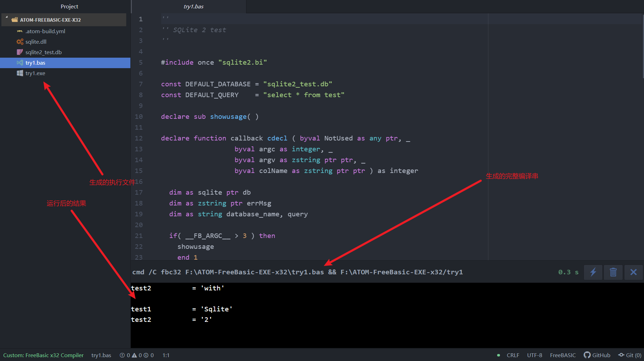The height and width of the screenshot is (361, 644).
Task: Click colName on line 15
Action: [x=273, y=171]
